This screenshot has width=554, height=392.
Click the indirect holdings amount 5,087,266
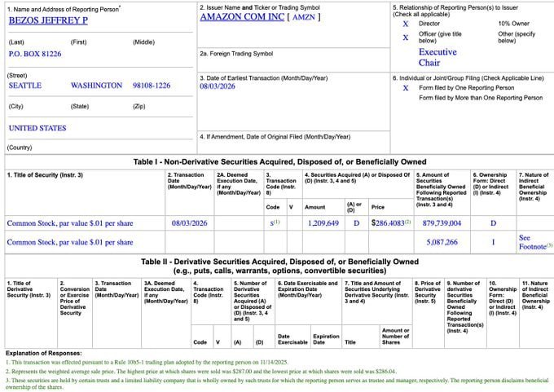pyautogui.click(x=442, y=242)
